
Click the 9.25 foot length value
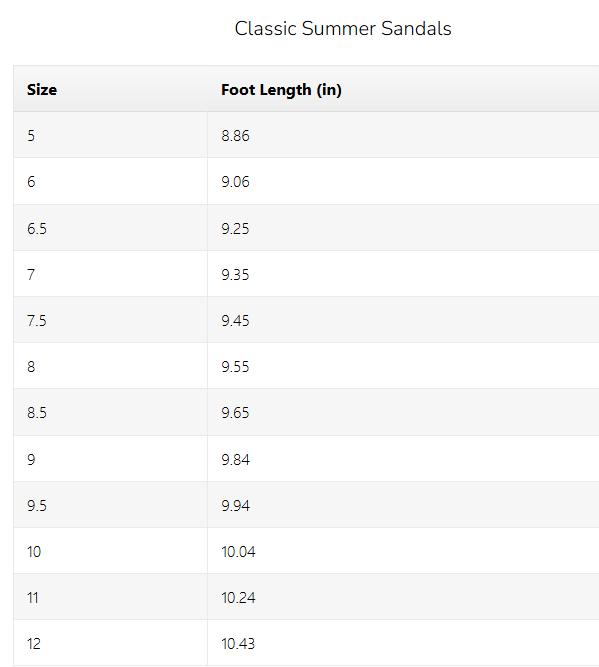235,228
